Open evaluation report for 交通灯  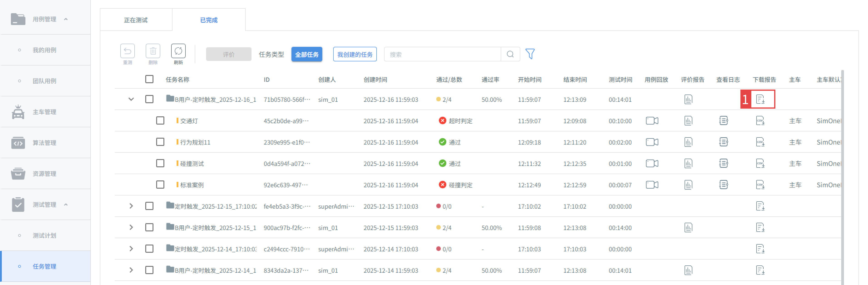pyautogui.click(x=688, y=121)
